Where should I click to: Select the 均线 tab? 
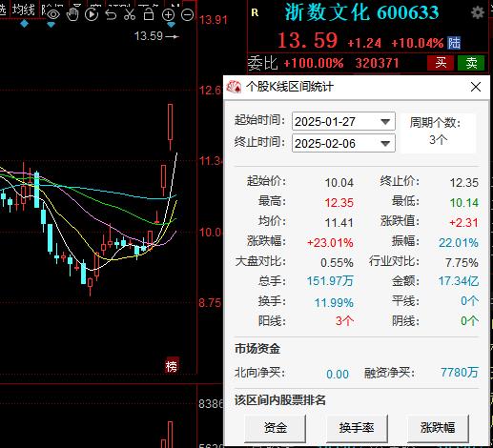[x=24, y=10]
